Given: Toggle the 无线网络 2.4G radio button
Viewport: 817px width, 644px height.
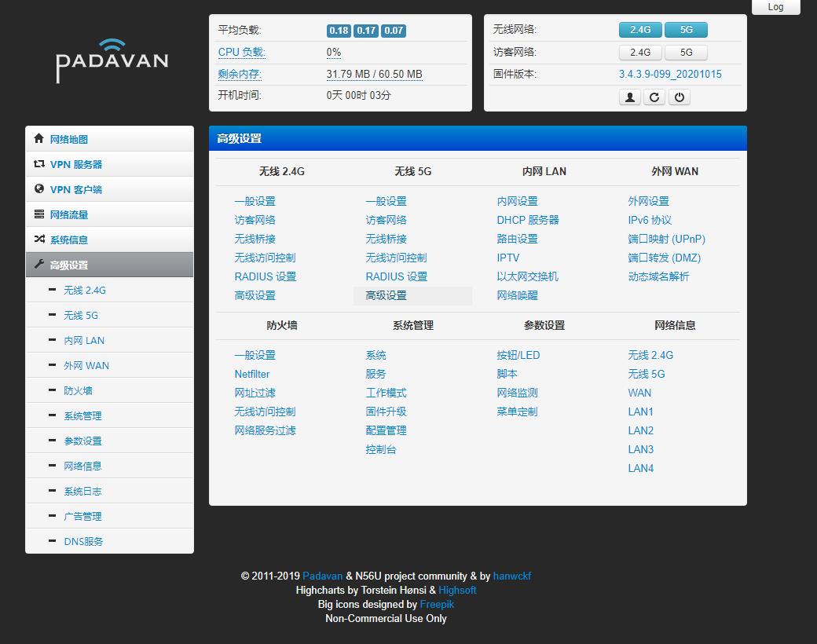Looking at the screenshot, I should point(640,30).
